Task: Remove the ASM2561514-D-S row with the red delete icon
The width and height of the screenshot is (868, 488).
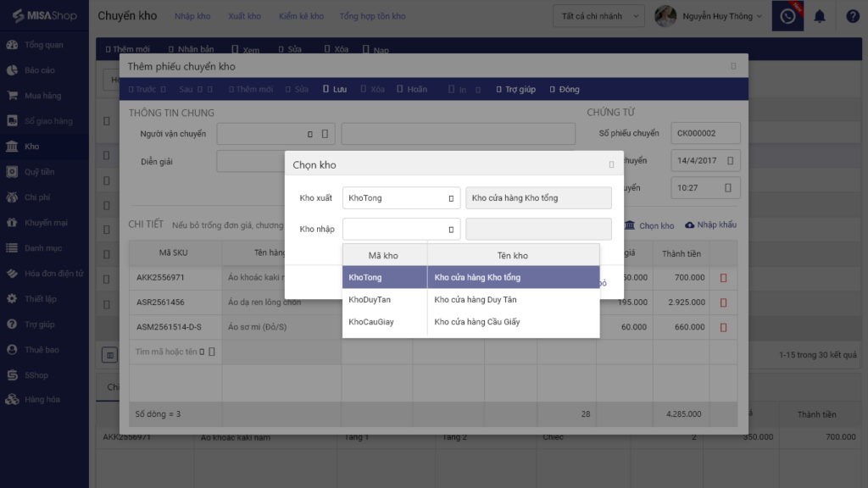Action: (723, 327)
